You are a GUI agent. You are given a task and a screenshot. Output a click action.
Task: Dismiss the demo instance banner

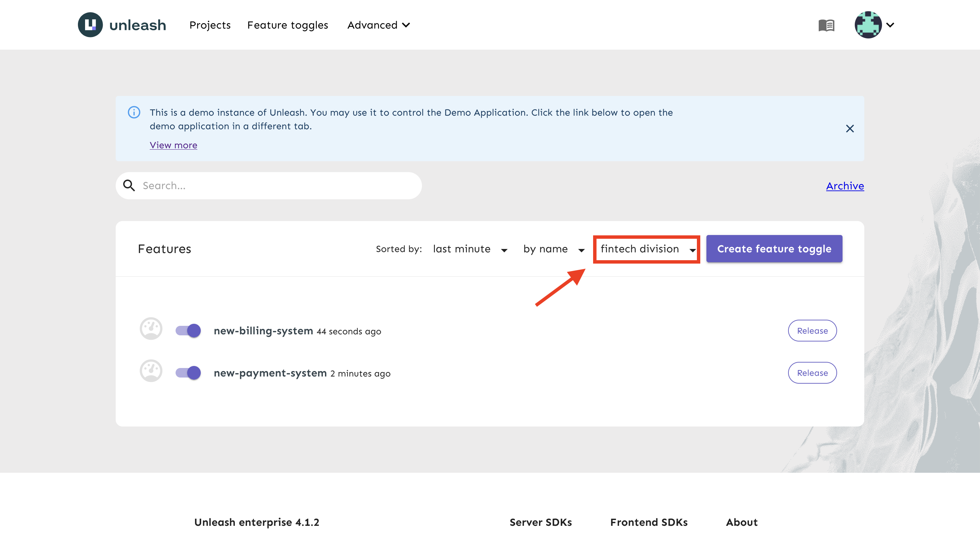click(x=850, y=129)
